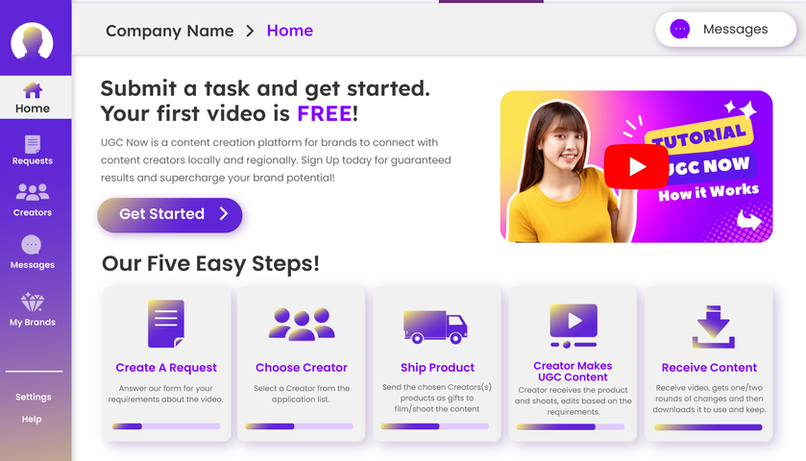This screenshot has height=461, width=806.
Task: Open the Messages chat bubble in sidebar
Action: (x=31, y=245)
